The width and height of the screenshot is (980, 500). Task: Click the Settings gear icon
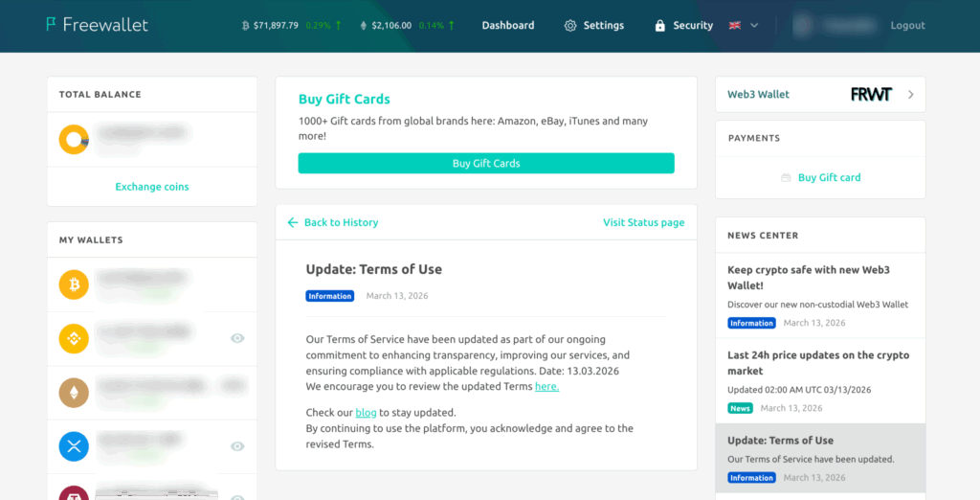coord(570,26)
